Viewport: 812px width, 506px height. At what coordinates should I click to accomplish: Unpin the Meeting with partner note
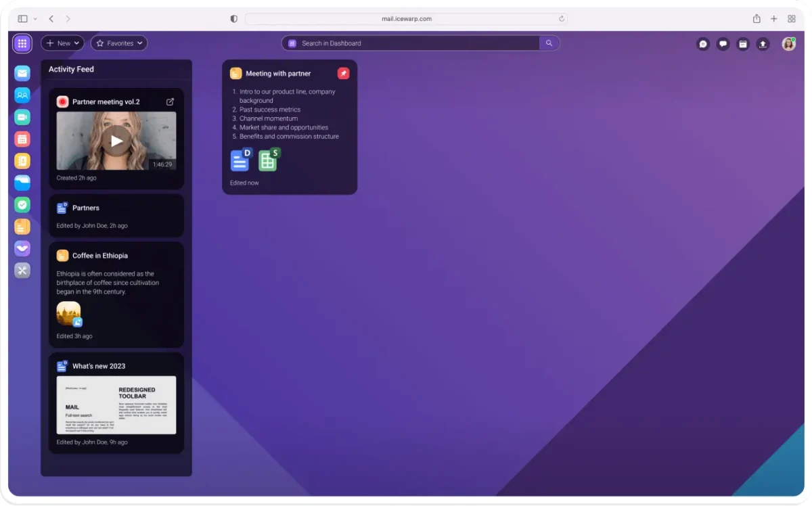pyautogui.click(x=343, y=73)
